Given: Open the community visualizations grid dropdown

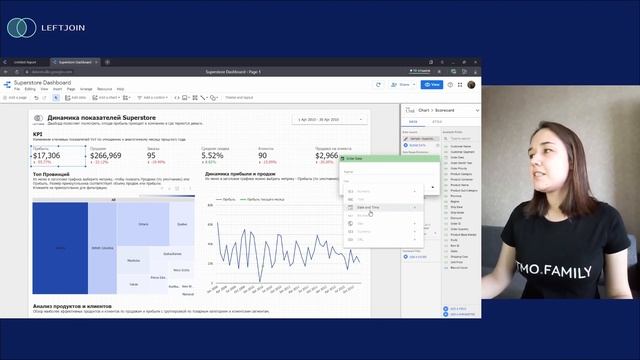Looking at the screenshot, I should click(127, 98).
